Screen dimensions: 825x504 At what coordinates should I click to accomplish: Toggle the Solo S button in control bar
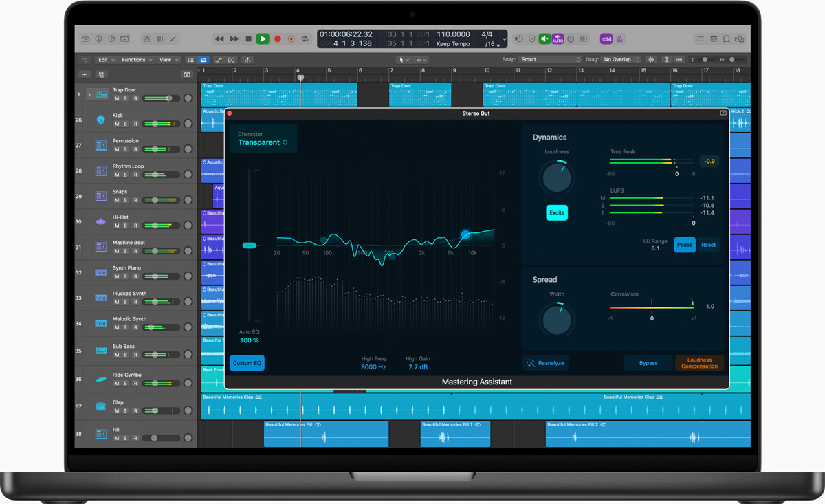click(x=584, y=39)
